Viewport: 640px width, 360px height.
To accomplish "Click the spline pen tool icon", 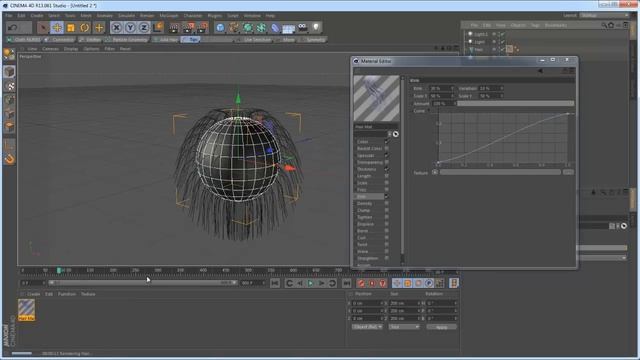I will click(234, 28).
